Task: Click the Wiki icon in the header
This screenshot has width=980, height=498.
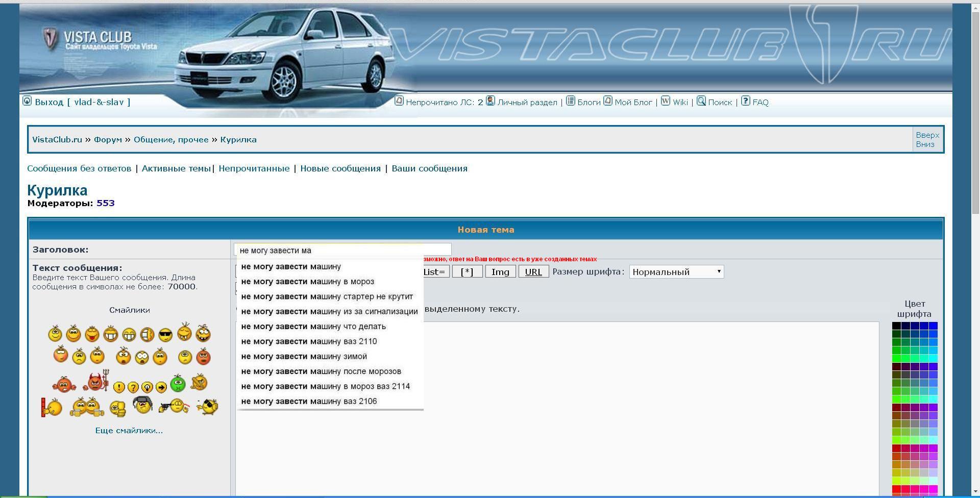Action: pyautogui.click(x=666, y=101)
